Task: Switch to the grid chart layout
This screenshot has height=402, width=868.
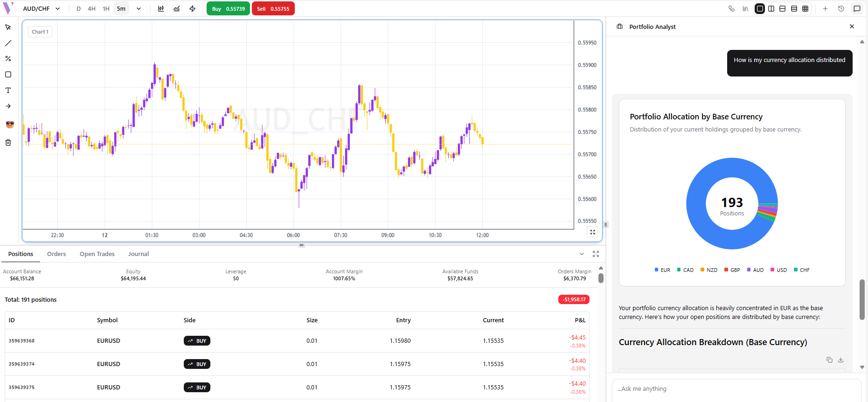Action: [x=805, y=9]
